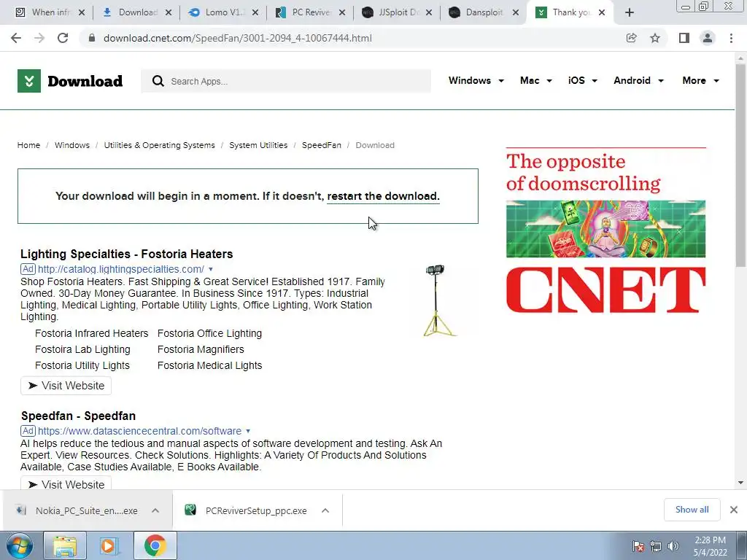Image resolution: width=747 pixels, height=560 pixels.
Task: Click the network tray icon
Action: [656, 546]
